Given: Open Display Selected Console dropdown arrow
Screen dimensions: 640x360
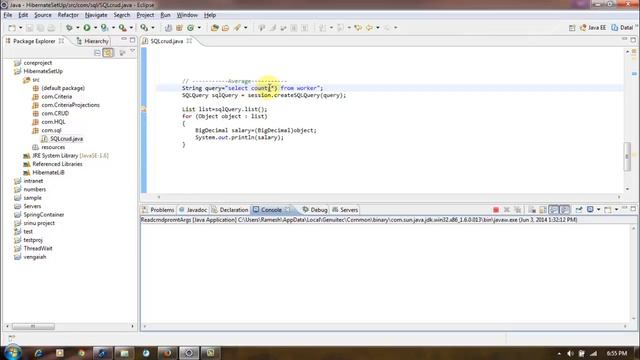Looking at the screenshot, I should [x=598, y=210].
